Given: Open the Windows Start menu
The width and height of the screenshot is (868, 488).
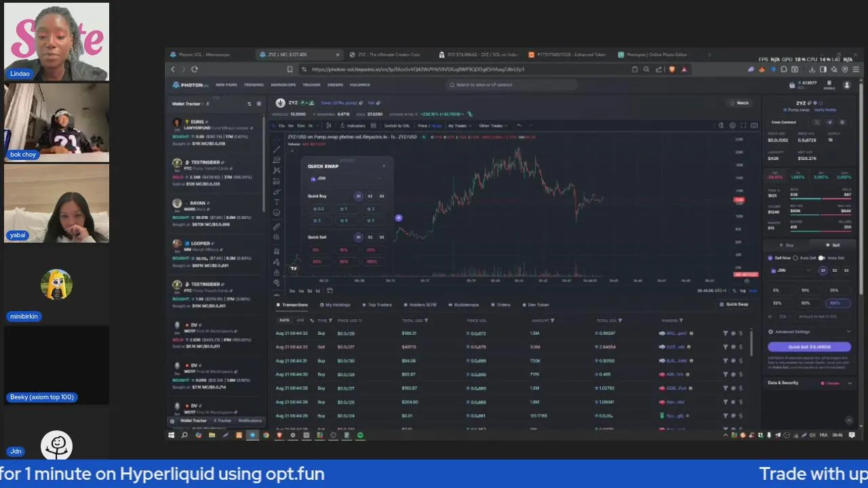Looking at the screenshot, I should pyautogui.click(x=172, y=435).
